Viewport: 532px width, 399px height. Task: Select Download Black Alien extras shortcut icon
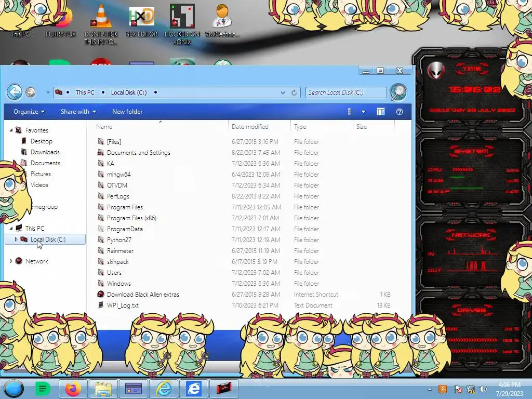(100, 294)
